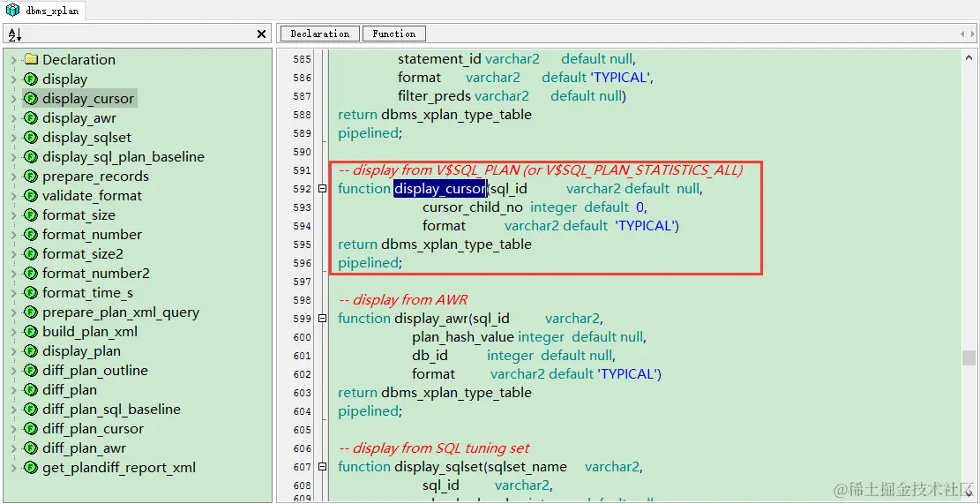The width and height of the screenshot is (980, 504).
Task: Click the display_plan function icon
Action: tap(31, 350)
